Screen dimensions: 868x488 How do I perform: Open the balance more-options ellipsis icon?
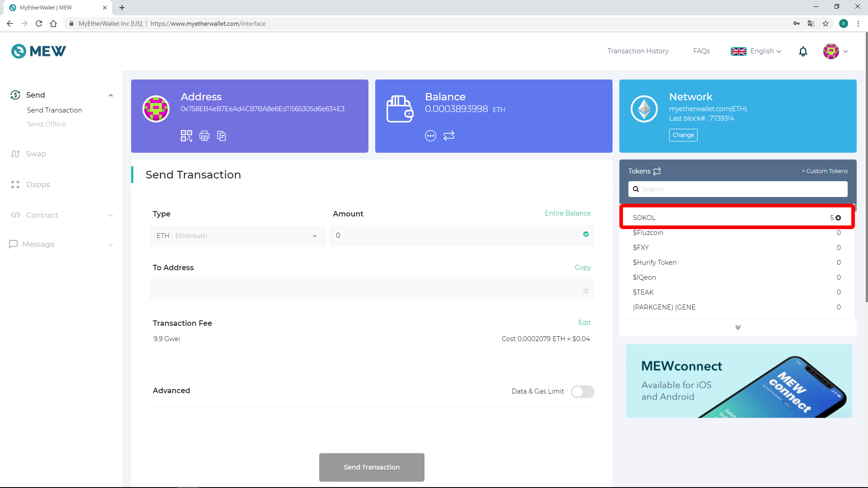point(430,136)
